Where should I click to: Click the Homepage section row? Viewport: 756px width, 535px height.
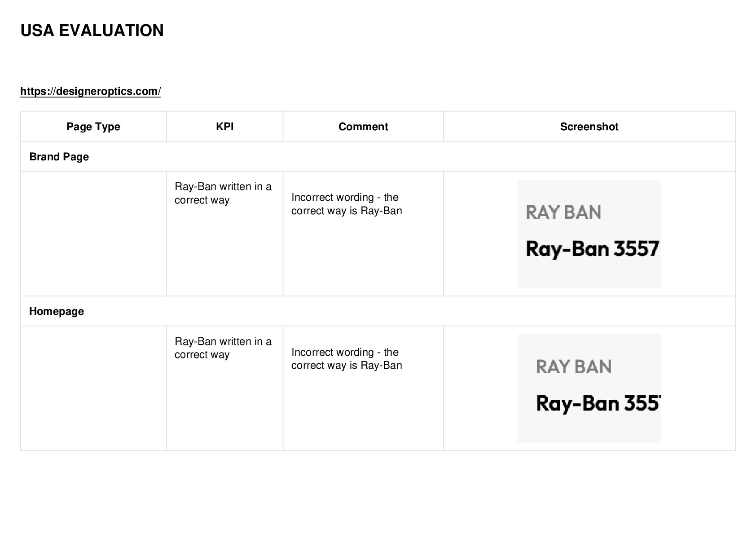point(378,311)
